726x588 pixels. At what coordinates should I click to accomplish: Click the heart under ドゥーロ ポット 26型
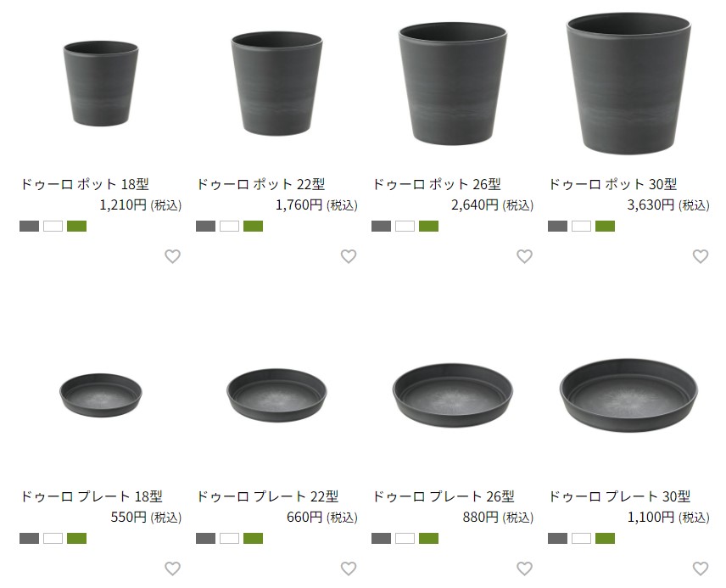[x=525, y=256]
